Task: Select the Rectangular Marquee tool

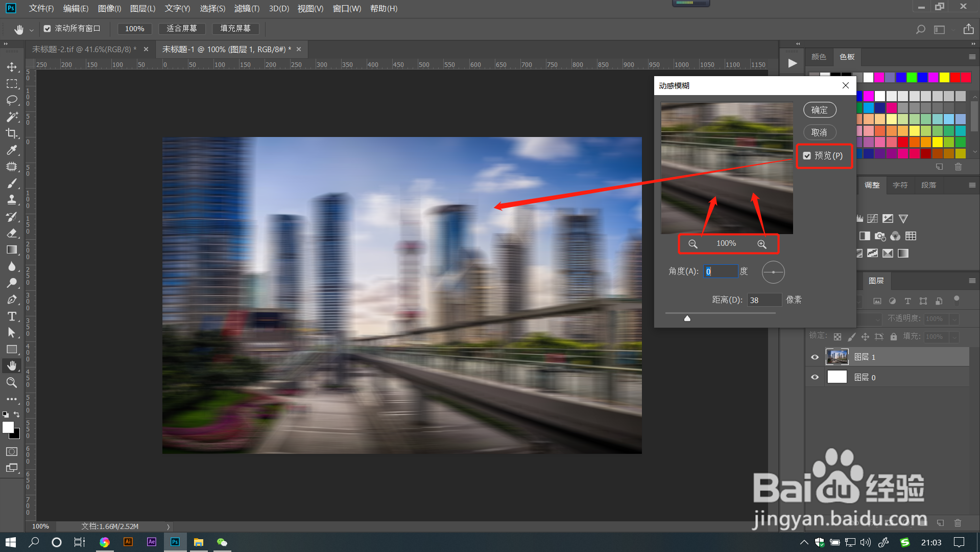Action: click(x=12, y=83)
